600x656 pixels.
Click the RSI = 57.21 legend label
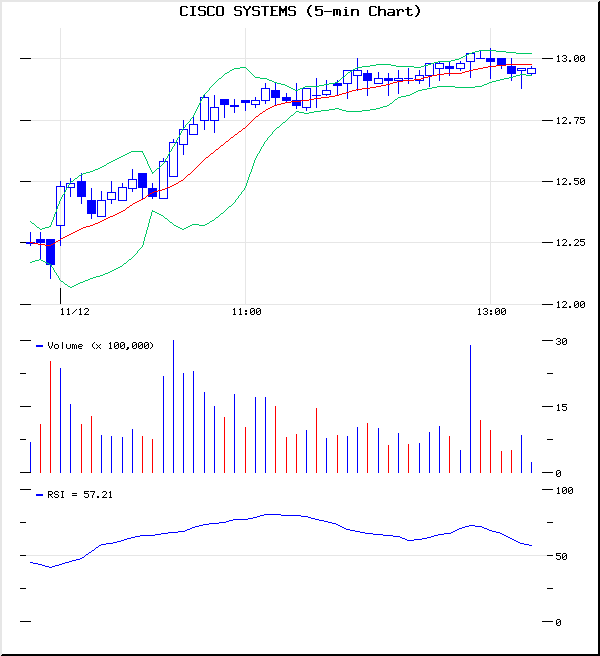click(80, 495)
